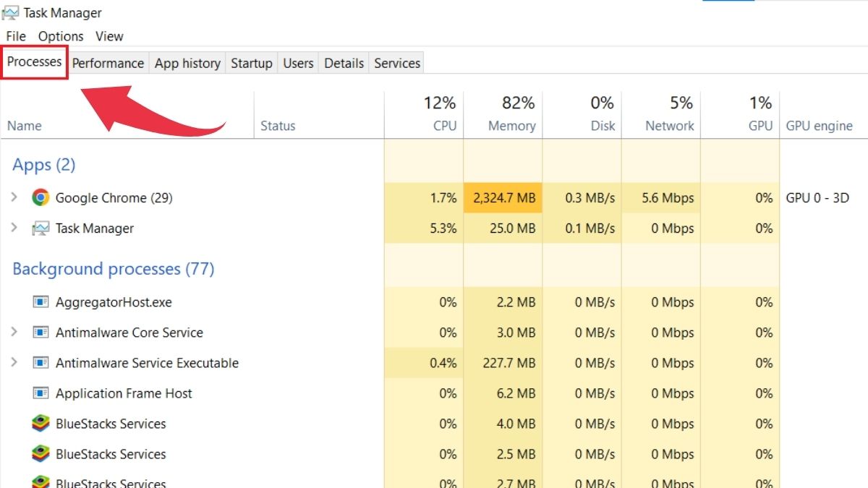868x488 pixels.
Task: Click the Antimalware Service Executable icon
Action: [x=41, y=363]
